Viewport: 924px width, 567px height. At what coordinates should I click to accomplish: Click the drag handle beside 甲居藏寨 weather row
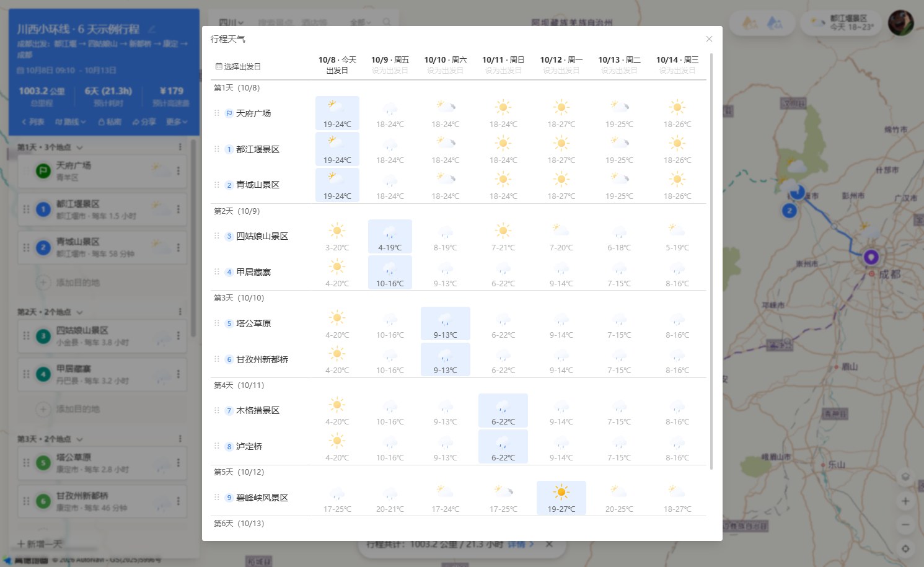click(x=216, y=272)
